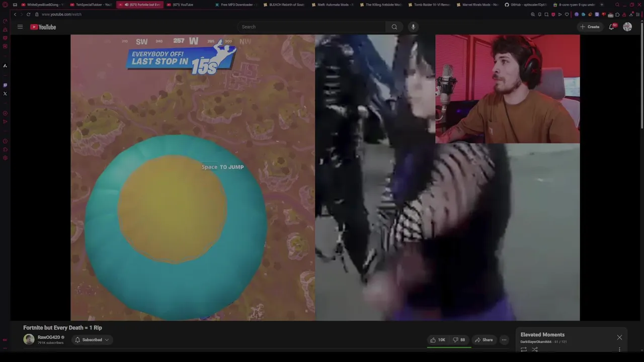Image resolution: width=644 pixels, height=362 pixels.
Task: Open YouTube notifications bell
Action: click(x=612, y=27)
